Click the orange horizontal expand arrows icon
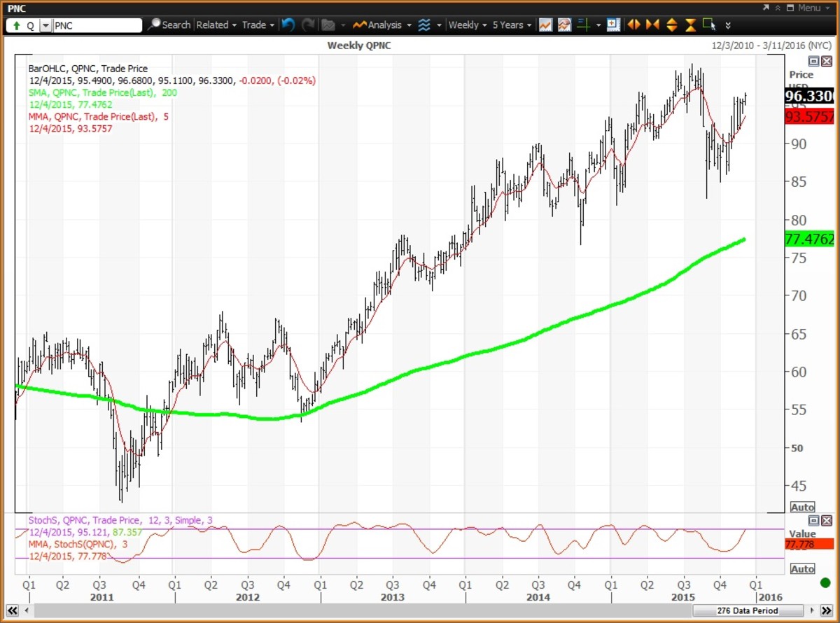 (x=634, y=24)
